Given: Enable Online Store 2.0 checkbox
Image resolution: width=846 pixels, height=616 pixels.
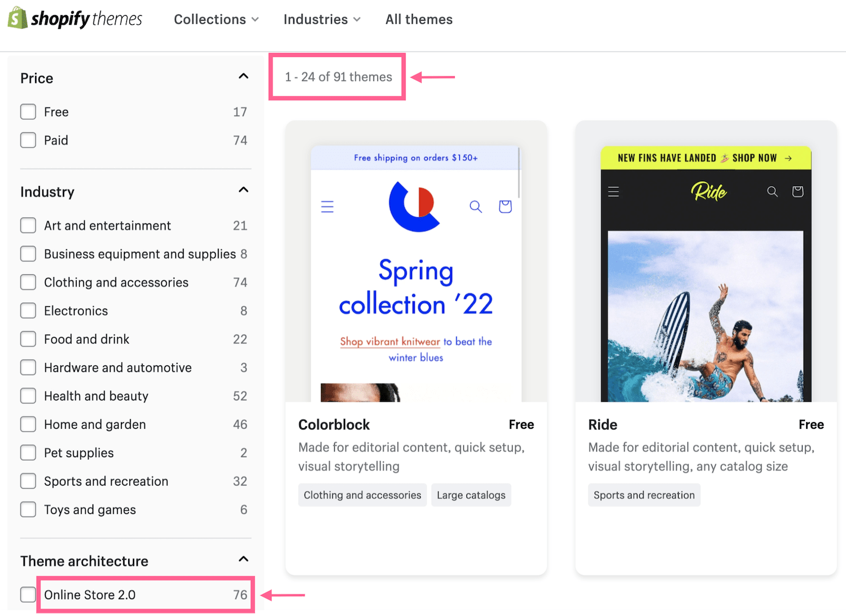Looking at the screenshot, I should 28,594.
